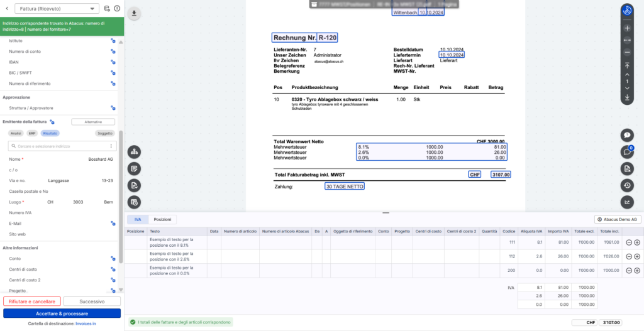Toggle the ERP filter chip

coord(32,133)
